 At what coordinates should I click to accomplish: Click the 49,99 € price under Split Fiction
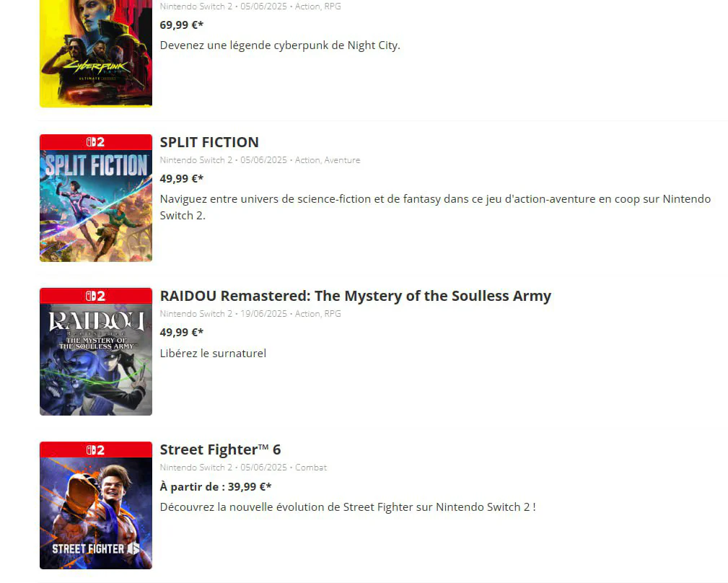point(181,179)
